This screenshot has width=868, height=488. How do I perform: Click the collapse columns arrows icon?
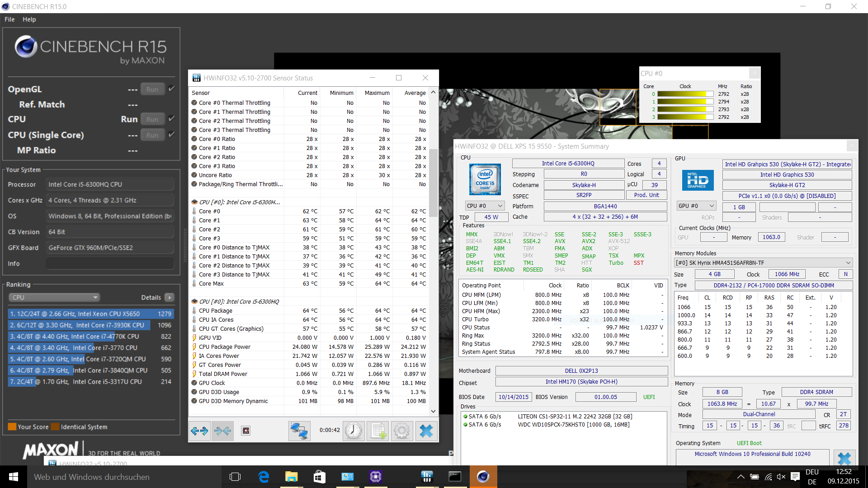[222, 431]
